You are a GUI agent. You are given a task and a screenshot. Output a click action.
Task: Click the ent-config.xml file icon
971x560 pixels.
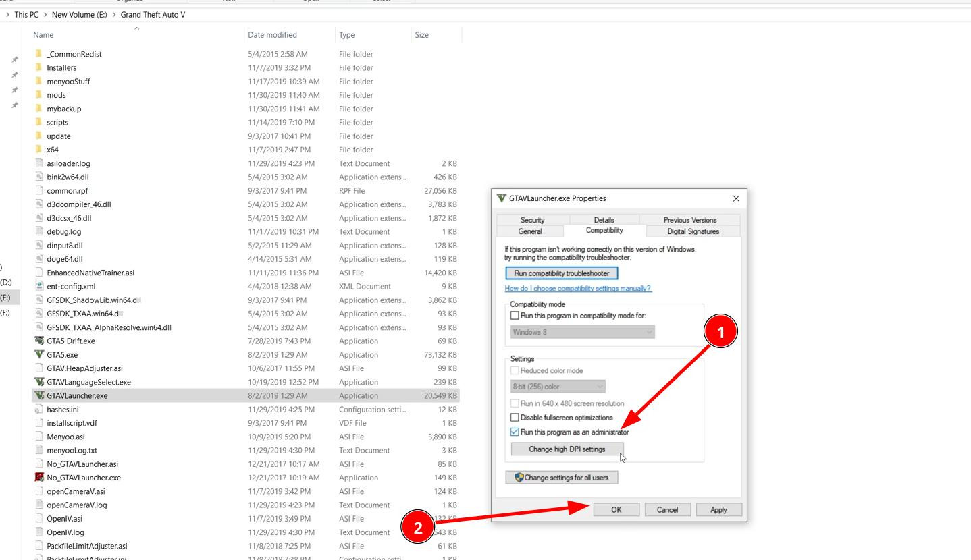(x=39, y=286)
